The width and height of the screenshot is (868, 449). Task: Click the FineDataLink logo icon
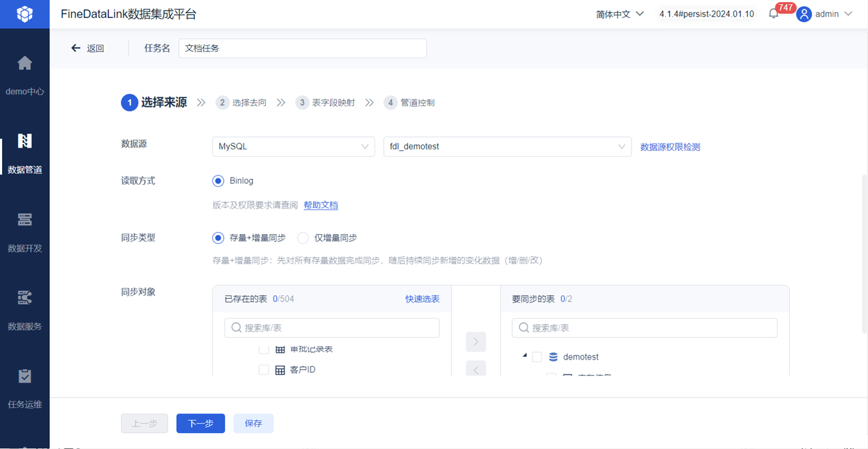point(25,14)
